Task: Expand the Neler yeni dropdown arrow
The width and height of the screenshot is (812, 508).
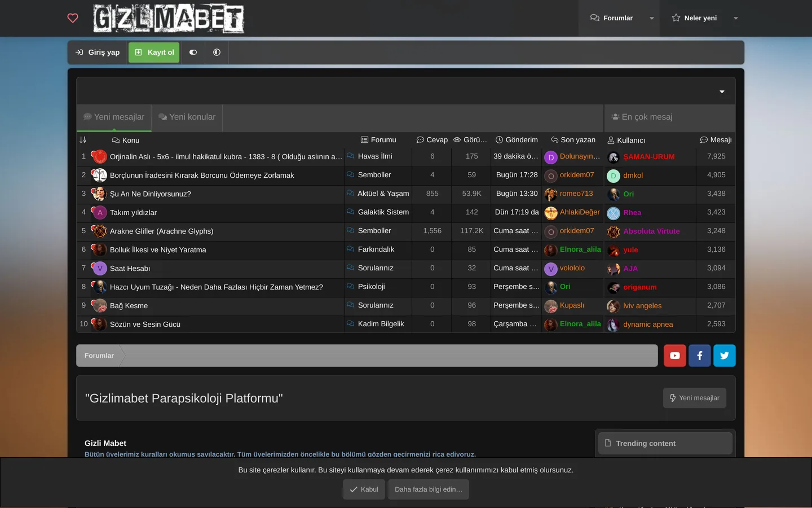Action: click(x=736, y=18)
